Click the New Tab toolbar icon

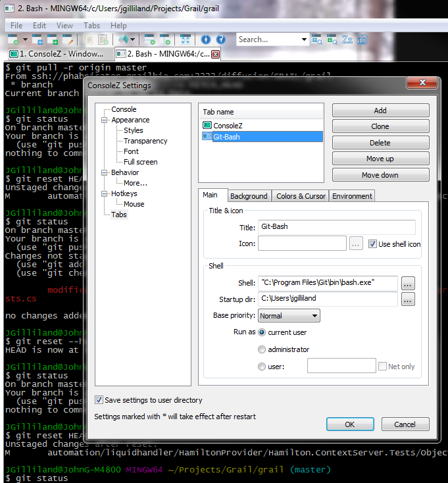(13, 39)
